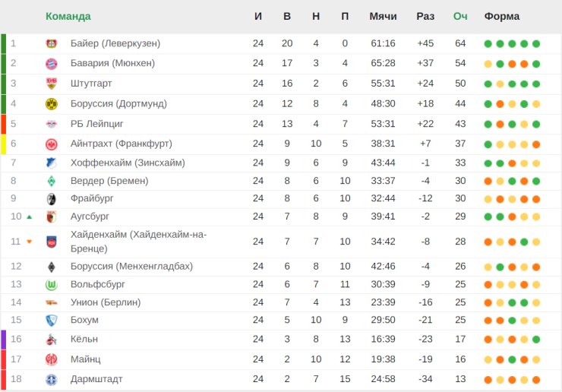This screenshot has width=562, height=392.
Task: Click Bayern's first yellow form dot
Action: [488, 65]
